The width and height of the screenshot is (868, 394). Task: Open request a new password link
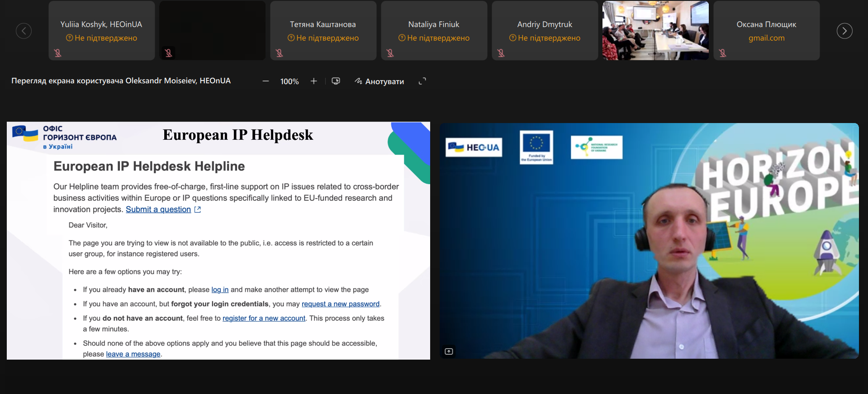pos(341,304)
